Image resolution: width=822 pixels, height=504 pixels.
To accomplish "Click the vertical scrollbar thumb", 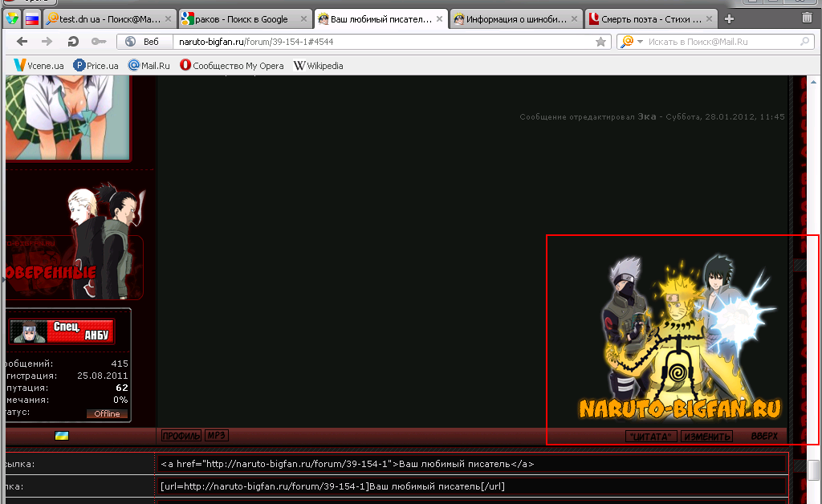I will coord(814,470).
